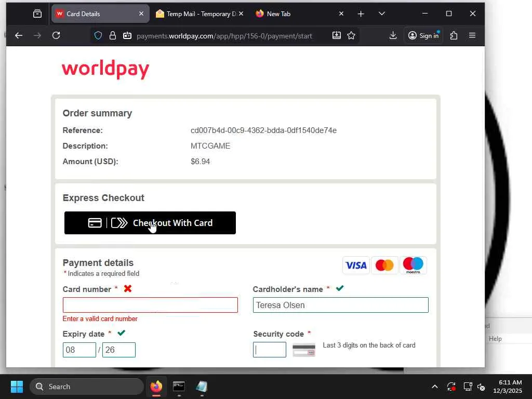Focus the expiry year field
The height and width of the screenshot is (399, 532).
tap(119, 350)
